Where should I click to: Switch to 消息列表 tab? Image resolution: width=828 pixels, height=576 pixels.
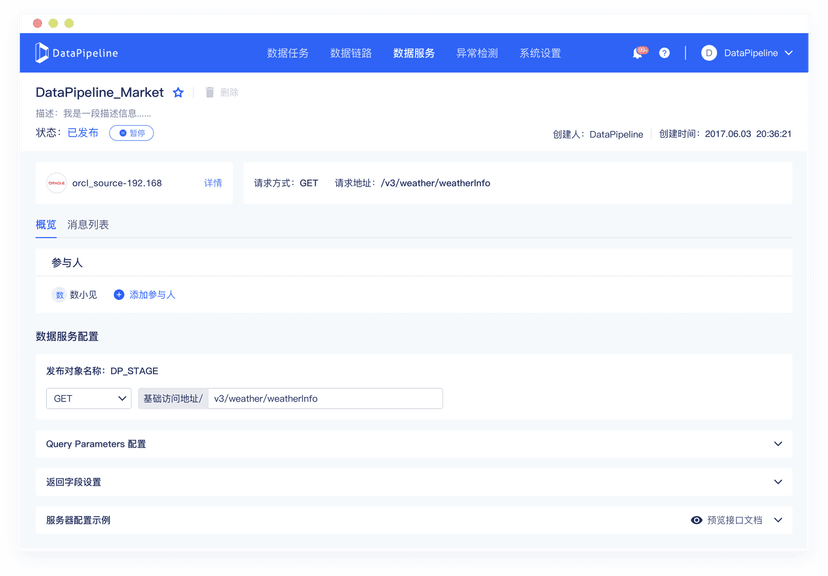(88, 225)
